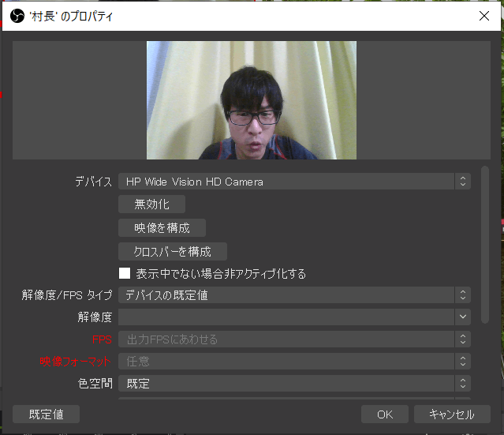This screenshot has height=435, width=504.
Task: Expand the 解像度 combo box arrow
Action: 463,317
